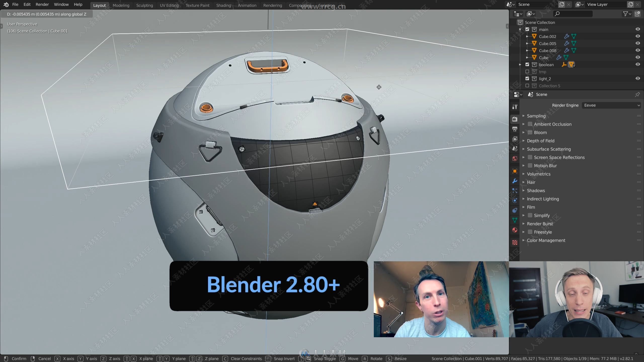Click the outliner search field
Image resolution: width=644 pixels, height=362 pixels.
click(x=573, y=14)
